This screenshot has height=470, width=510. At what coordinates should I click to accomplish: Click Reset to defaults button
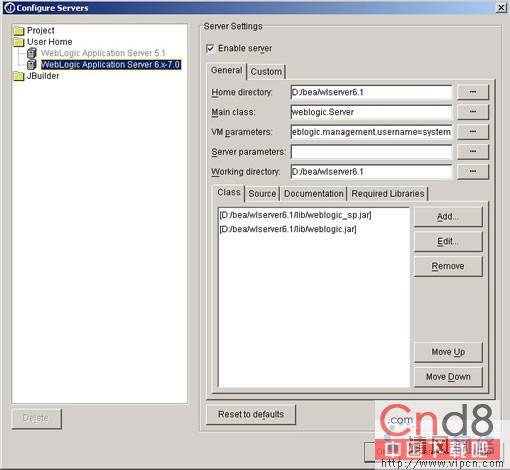[x=251, y=414]
